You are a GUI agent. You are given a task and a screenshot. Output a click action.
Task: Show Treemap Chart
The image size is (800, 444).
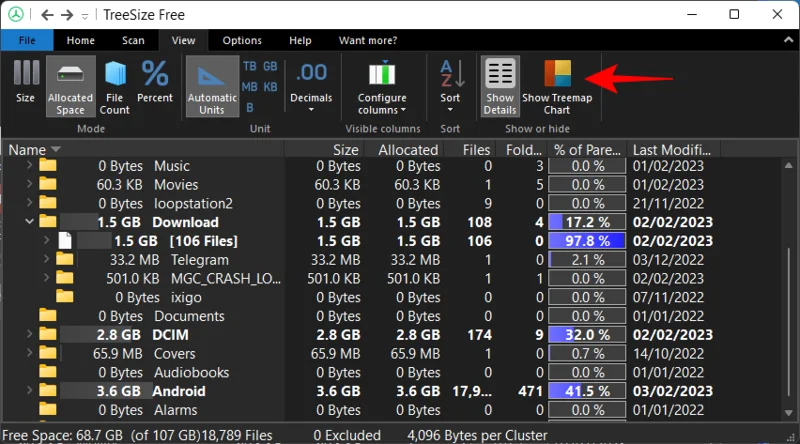pos(557,86)
